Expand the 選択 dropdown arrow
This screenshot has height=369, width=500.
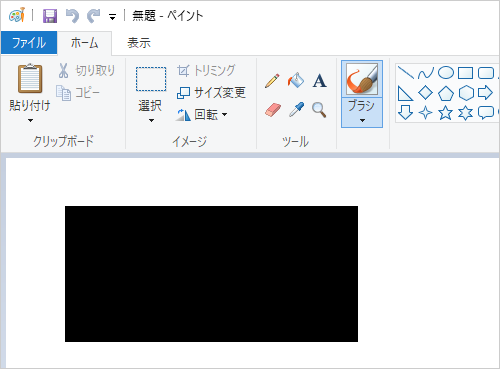pos(151,120)
